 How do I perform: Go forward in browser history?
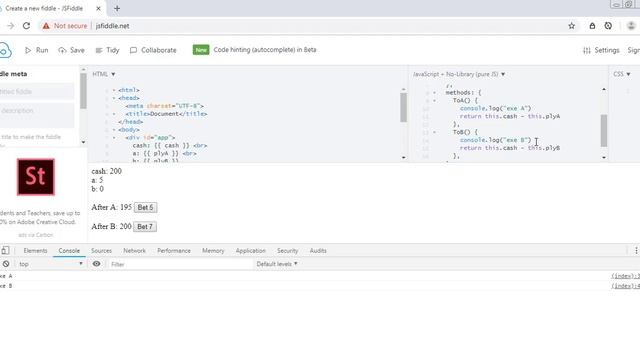coord(11,26)
